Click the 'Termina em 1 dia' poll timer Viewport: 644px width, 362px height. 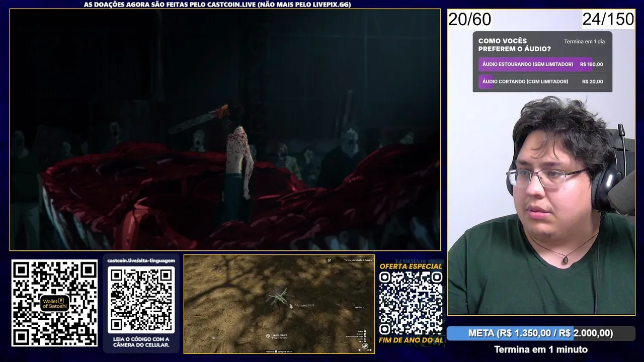584,42
